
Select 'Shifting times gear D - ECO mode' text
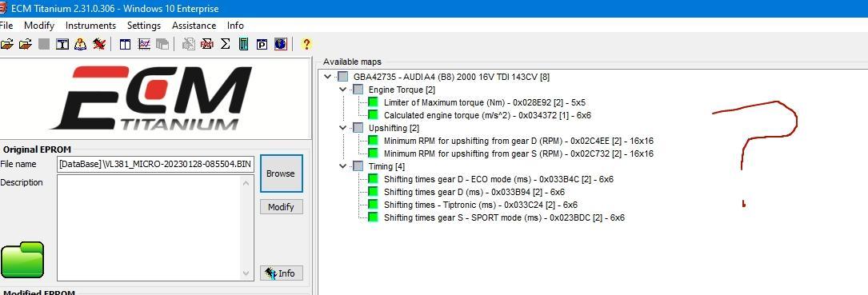point(498,179)
